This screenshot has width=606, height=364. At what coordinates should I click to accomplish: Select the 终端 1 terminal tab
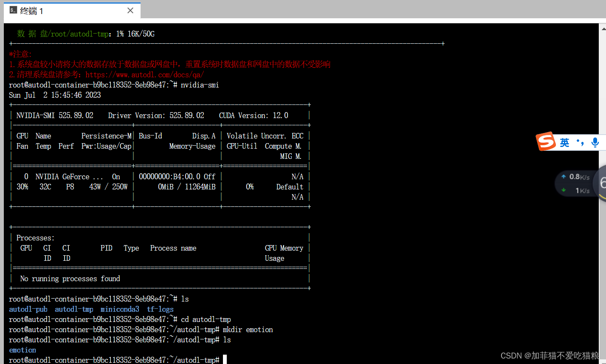click(72, 11)
